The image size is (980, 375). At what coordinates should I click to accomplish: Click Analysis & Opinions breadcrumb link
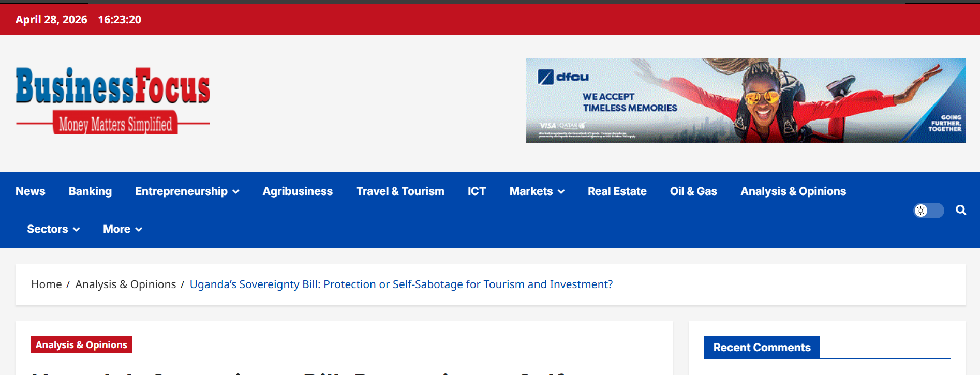point(126,284)
